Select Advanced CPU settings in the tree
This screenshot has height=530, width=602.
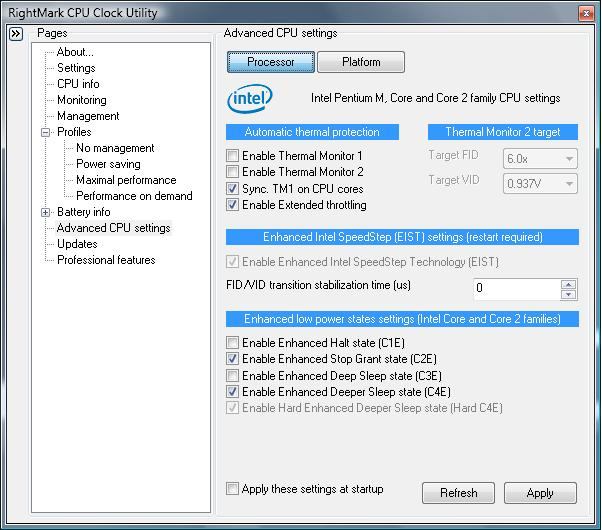coord(114,228)
